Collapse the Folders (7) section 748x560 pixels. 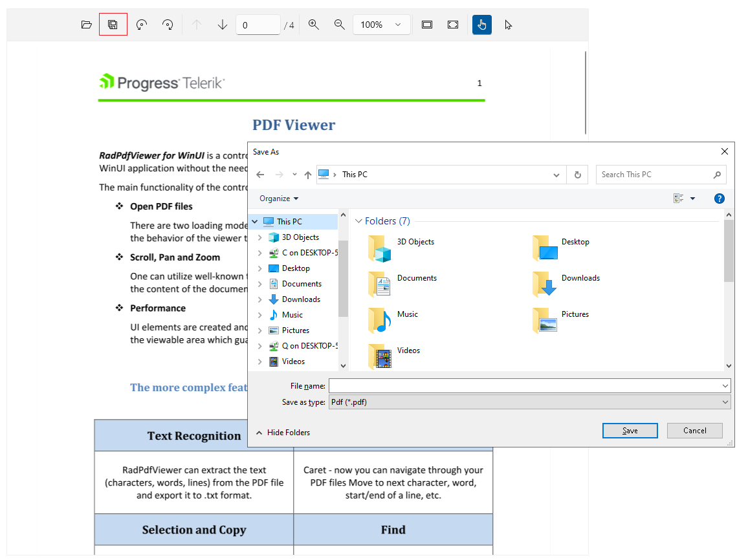(x=359, y=221)
